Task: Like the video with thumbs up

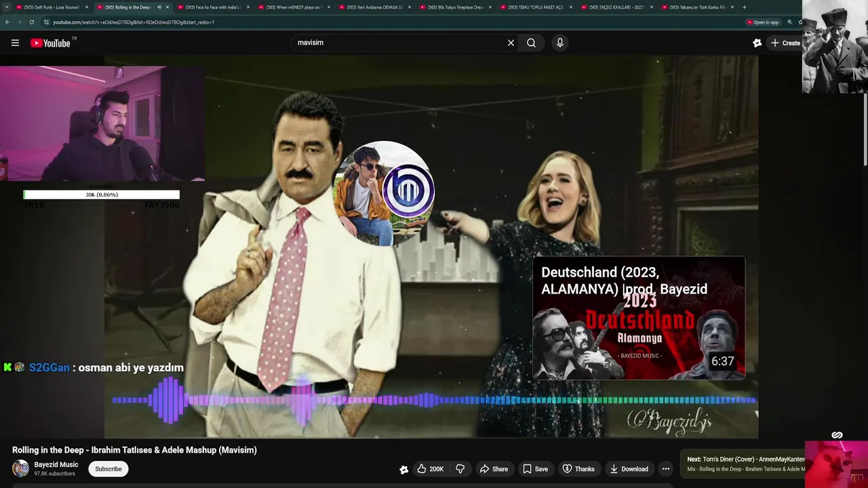Action: point(430,469)
